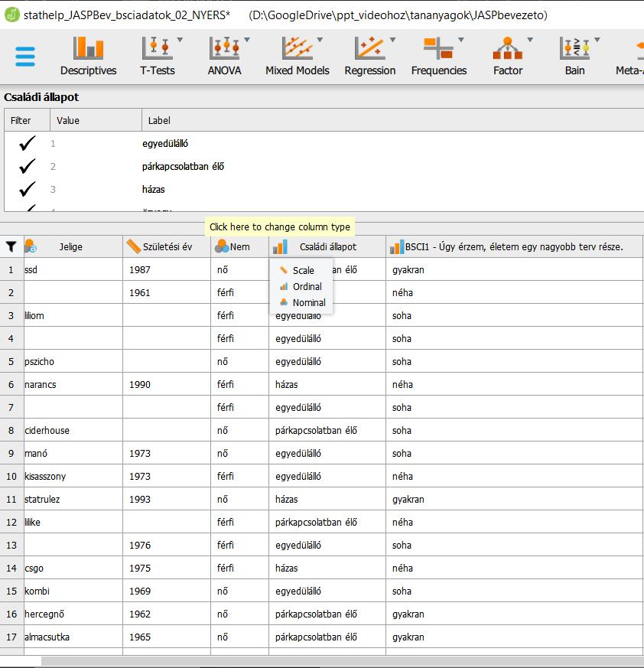
Task: Toggle filter check for házas
Action: click(x=28, y=189)
